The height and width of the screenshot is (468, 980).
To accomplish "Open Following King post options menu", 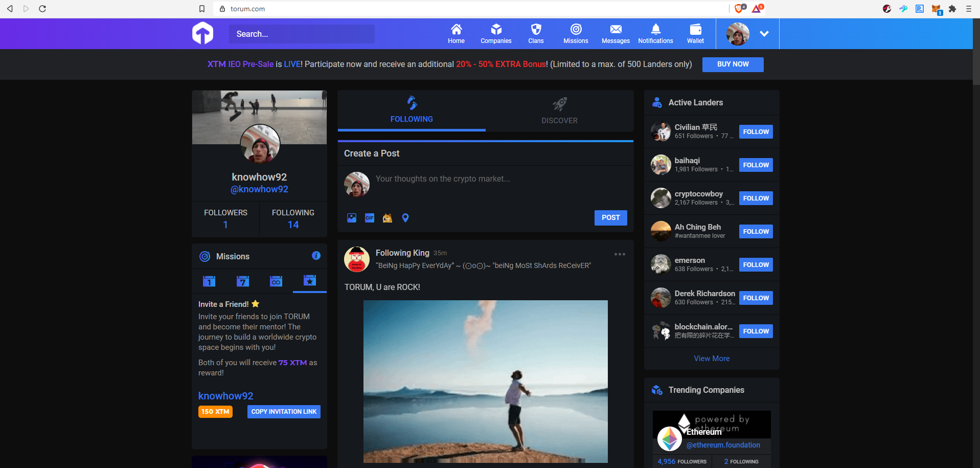I will click(x=620, y=254).
